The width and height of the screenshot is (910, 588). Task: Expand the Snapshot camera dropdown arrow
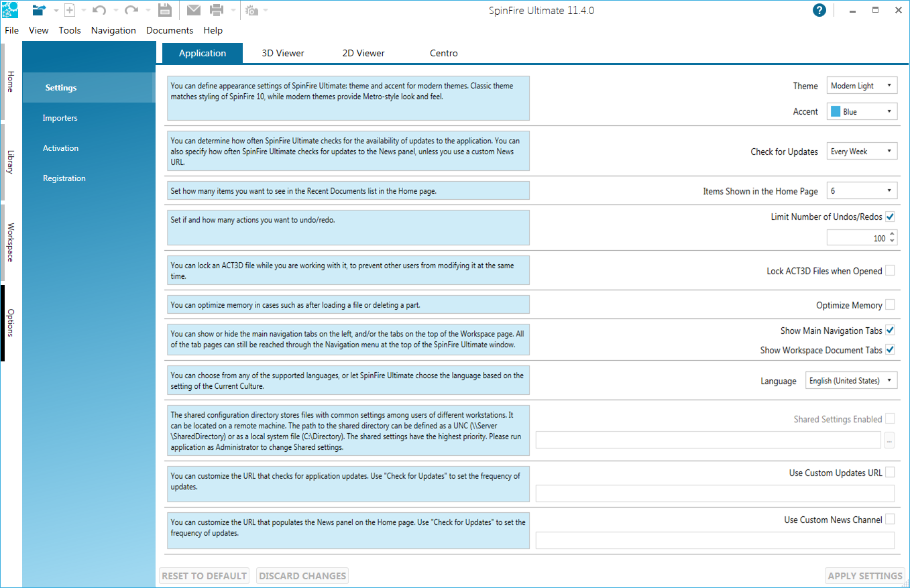point(266,10)
